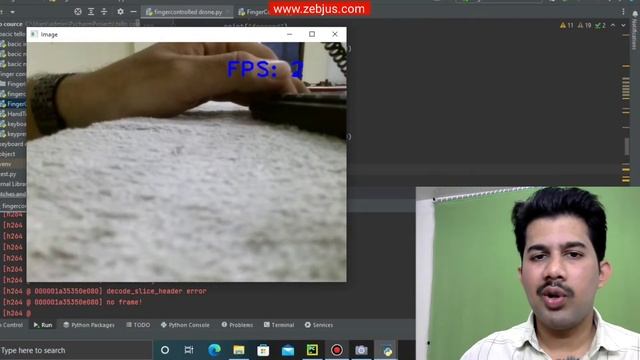
Task: Select the venv folder in project tree
Action: pyautogui.click(x=6, y=164)
